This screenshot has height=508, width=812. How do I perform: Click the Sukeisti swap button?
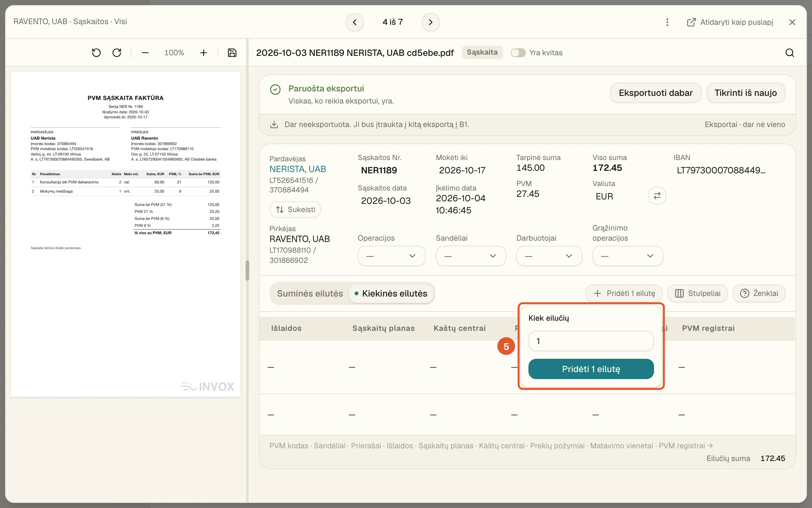tap(295, 210)
